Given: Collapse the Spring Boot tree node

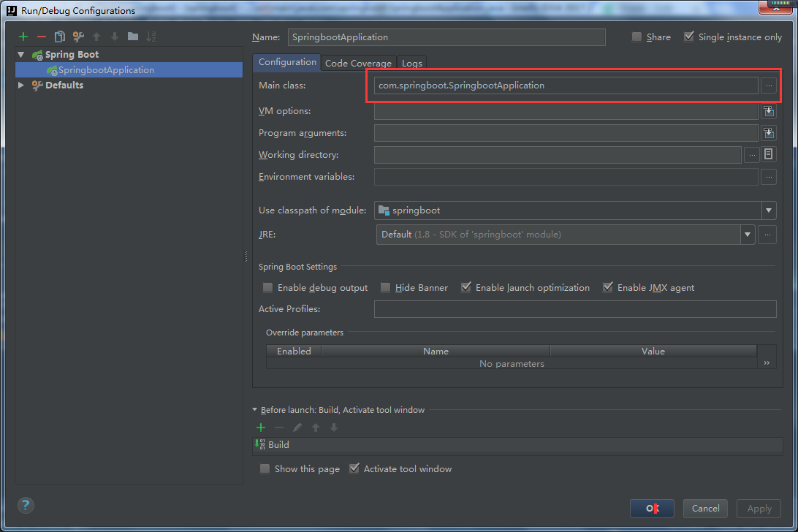Looking at the screenshot, I should pos(21,55).
